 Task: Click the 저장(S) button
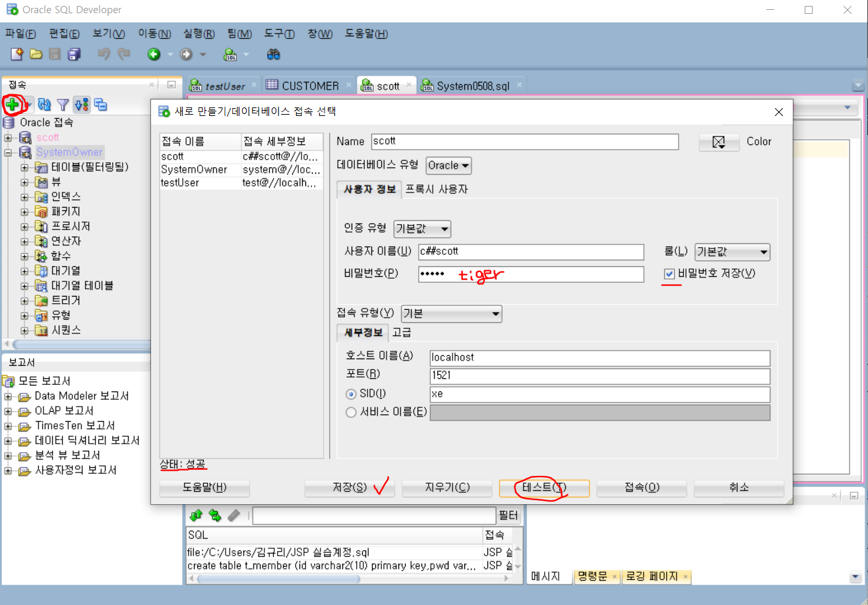349,488
